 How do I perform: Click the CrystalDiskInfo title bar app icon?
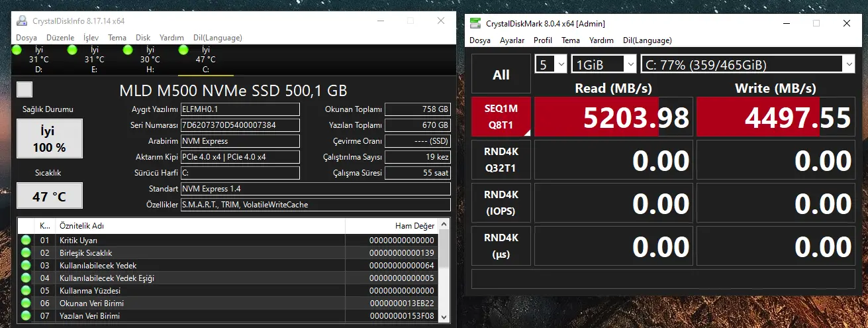pos(22,21)
